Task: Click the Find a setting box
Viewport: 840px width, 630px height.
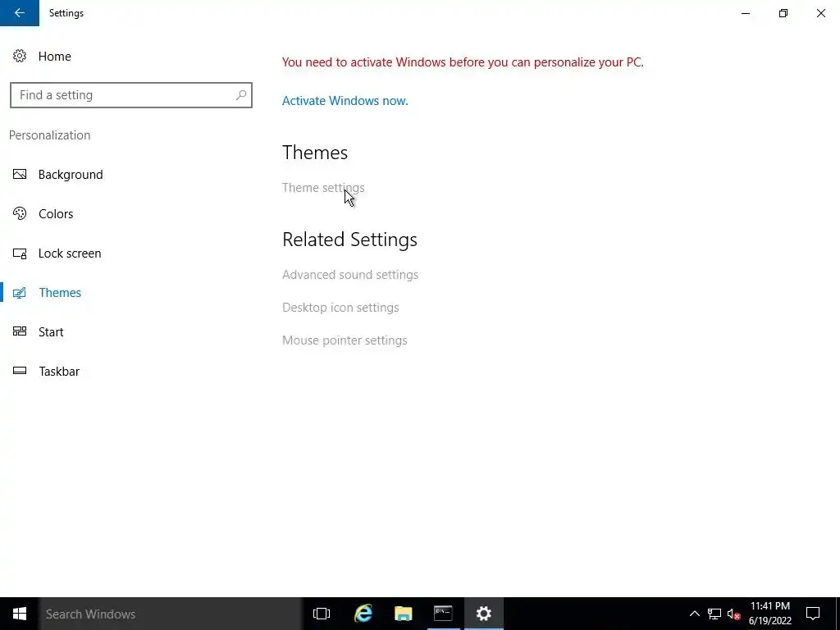Action: [130, 95]
